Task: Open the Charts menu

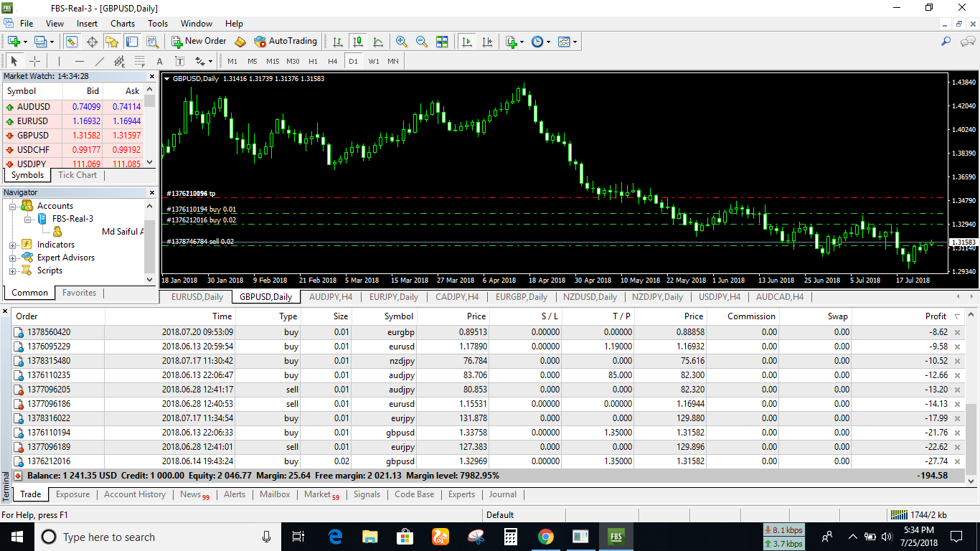Action: click(123, 24)
